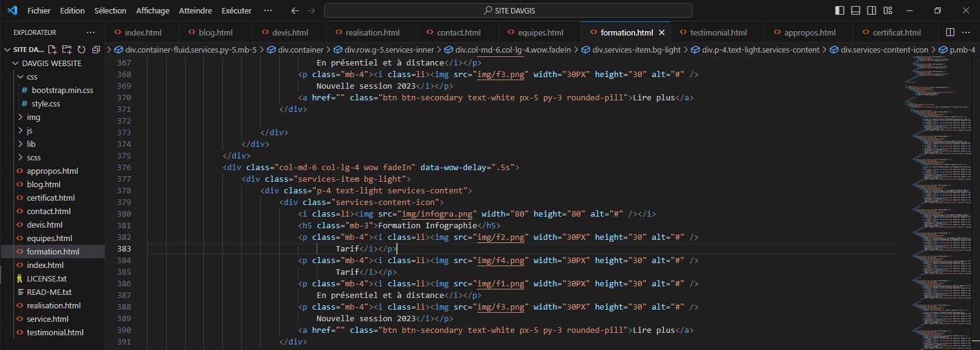Expand the lib folder
This screenshot has height=350, width=980.
pyautogui.click(x=21, y=144)
